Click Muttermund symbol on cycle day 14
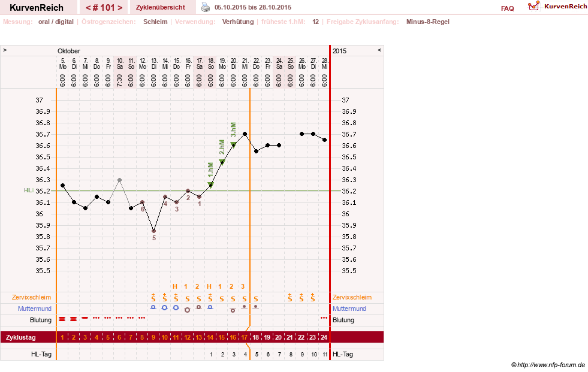This screenshot has width=588, height=372. [x=210, y=307]
